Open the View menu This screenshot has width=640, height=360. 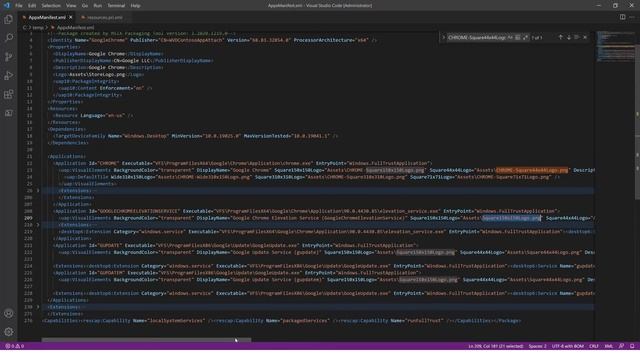(x=71, y=6)
